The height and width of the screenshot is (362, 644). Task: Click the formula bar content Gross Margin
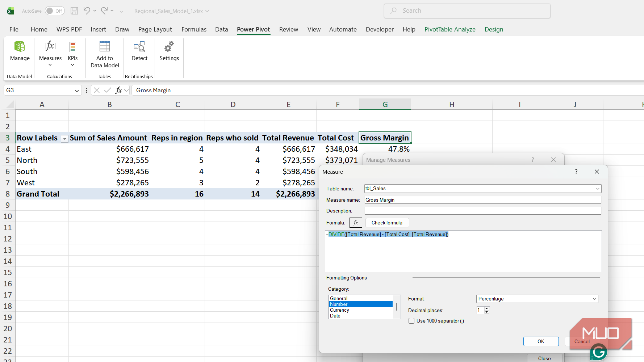click(x=153, y=90)
